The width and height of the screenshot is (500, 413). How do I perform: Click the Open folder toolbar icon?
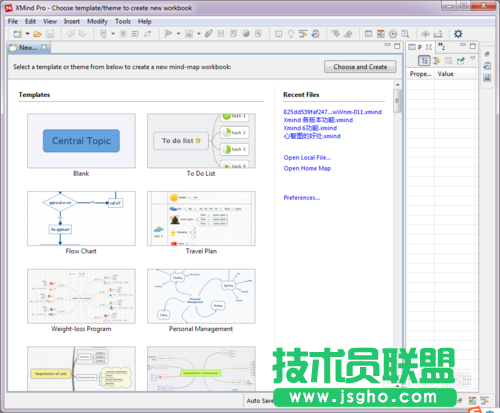(37, 34)
